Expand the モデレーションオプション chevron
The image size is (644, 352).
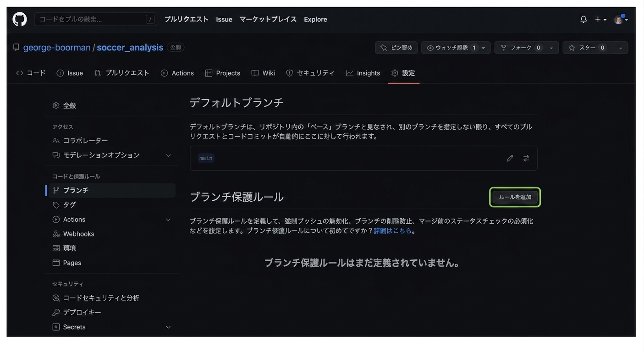168,155
